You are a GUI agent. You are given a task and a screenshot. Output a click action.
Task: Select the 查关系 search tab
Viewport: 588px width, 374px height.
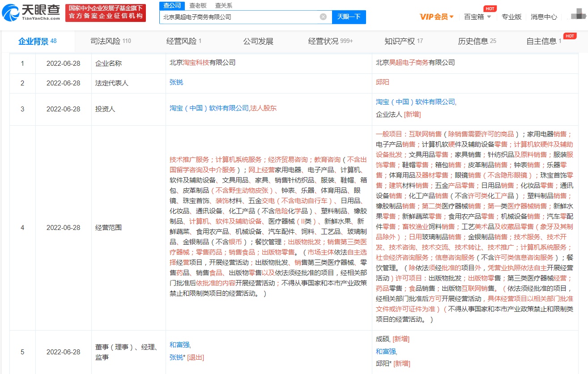coord(223,5)
